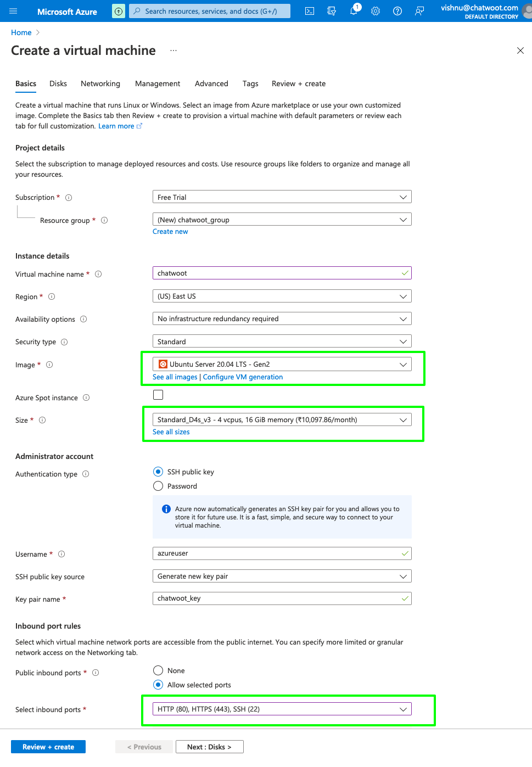Open the Help question mark icon
This screenshot has height=767, width=532.
point(397,11)
